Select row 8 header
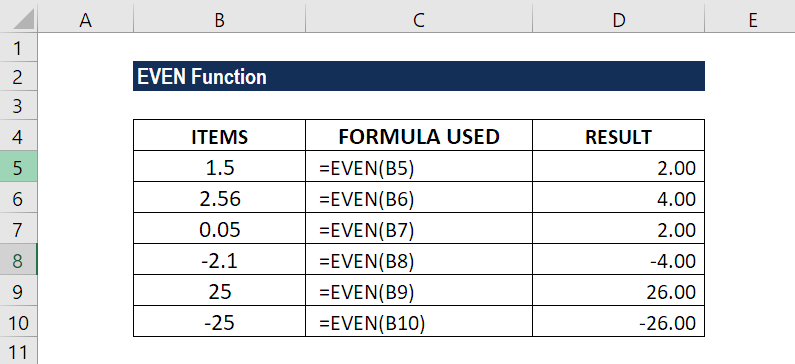795x364 pixels. [x=19, y=259]
